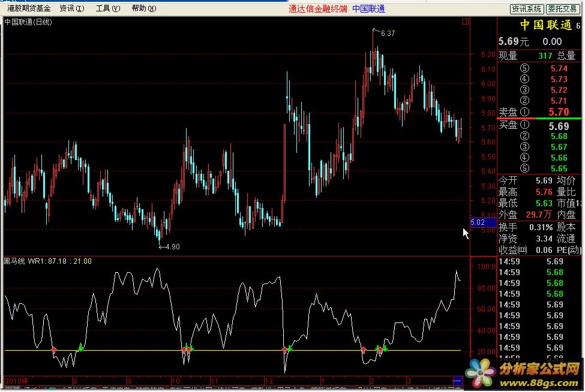Screen dimensions: 585x392
Task: Click the 均价 label
Action: pos(566,181)
